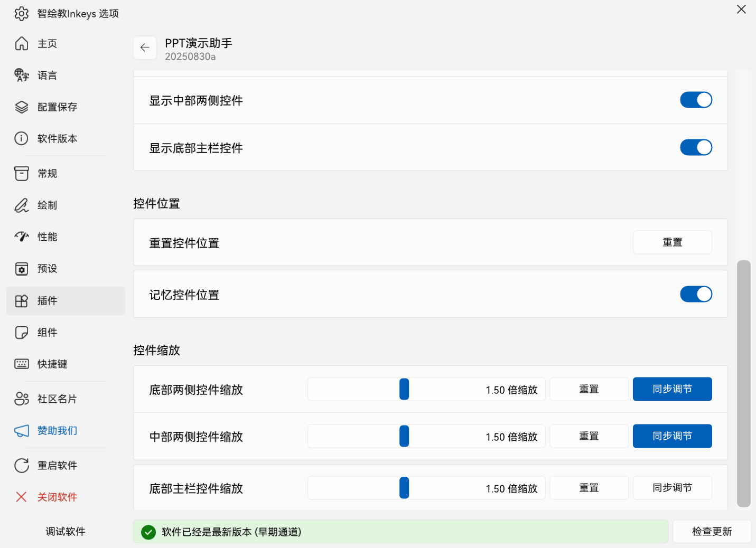Click 检查更新 button
Screen dimensions: 756x548
point(712,532)
